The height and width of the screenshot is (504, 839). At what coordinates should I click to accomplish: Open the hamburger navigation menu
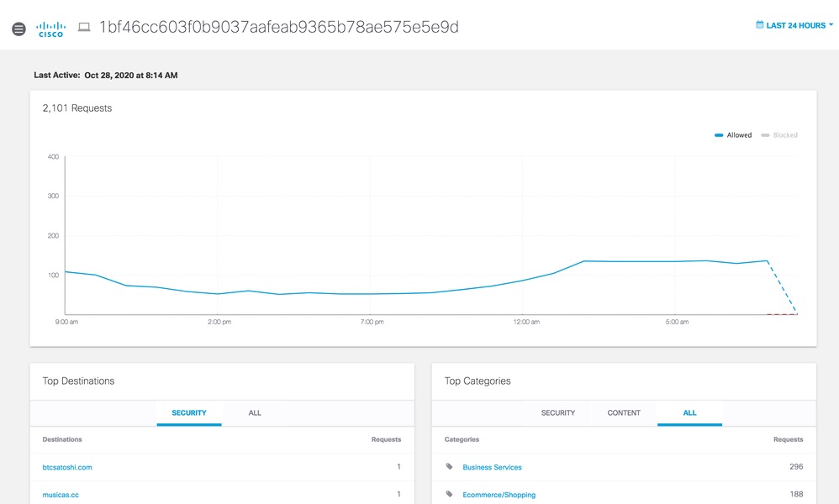point(18,29)
